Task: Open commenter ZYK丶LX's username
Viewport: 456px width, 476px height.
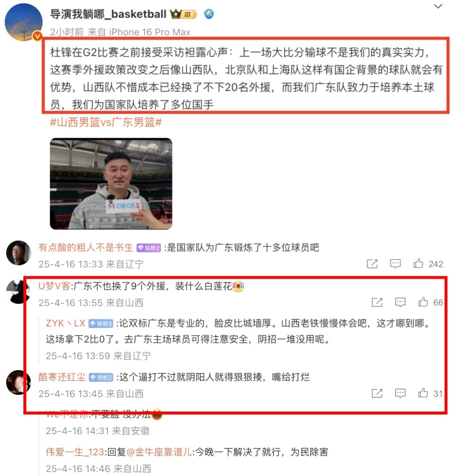Action: [66, 323]
